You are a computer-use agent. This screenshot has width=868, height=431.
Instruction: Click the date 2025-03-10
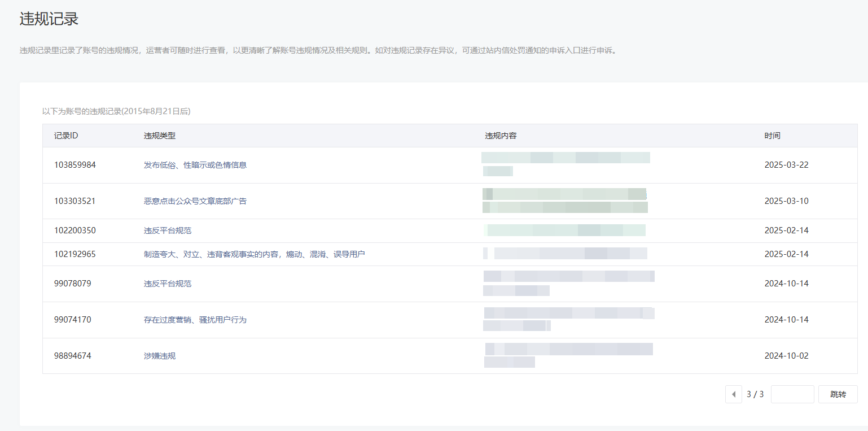pos(787,201)
